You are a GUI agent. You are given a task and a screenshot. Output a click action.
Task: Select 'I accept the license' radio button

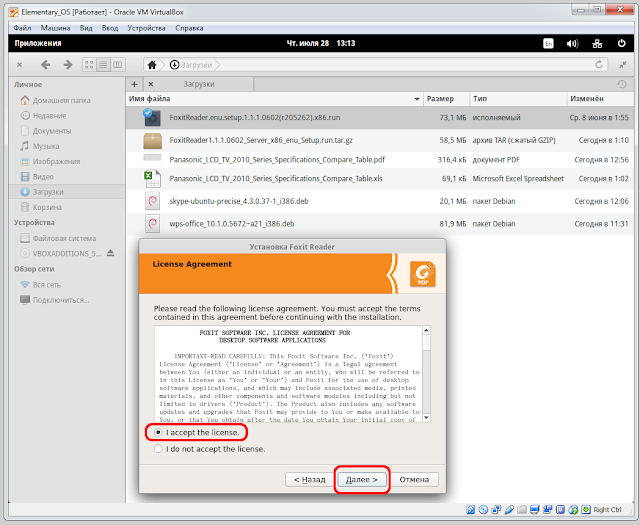(x=158, y=432)
